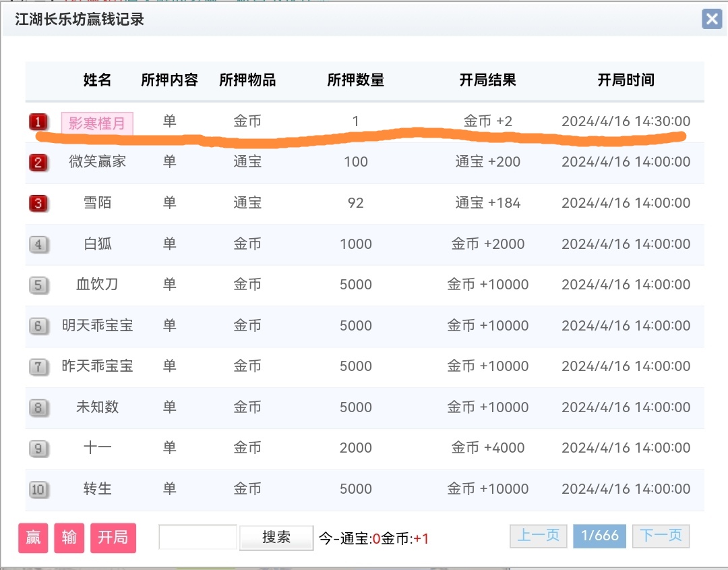Click the rank 1 badge icon

tap(38, 121)
